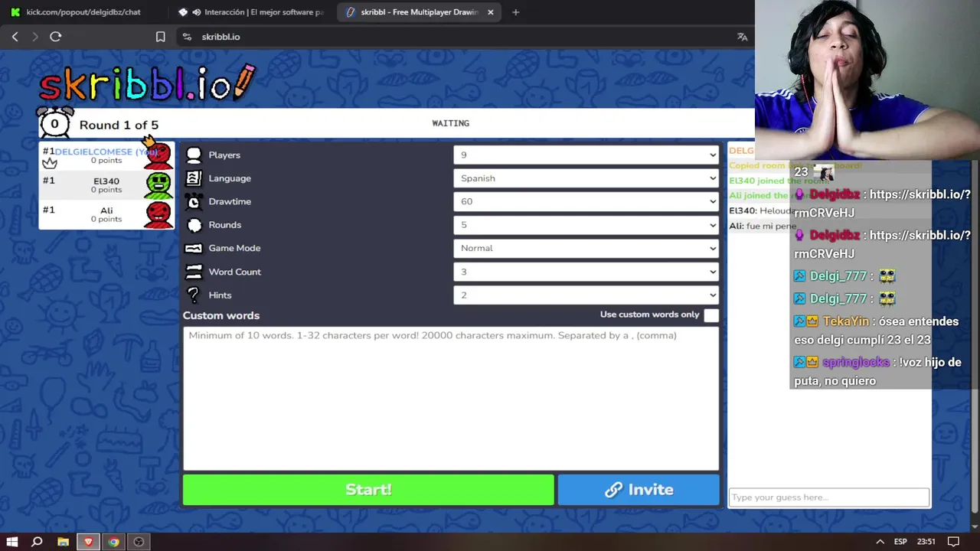Show hidden system tray icons

click(880, 542)
